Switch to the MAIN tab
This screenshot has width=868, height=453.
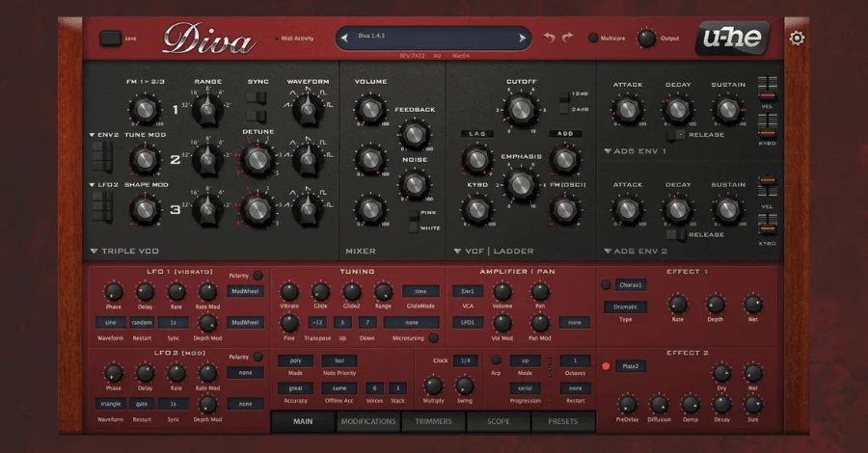[x=303, y=421]
